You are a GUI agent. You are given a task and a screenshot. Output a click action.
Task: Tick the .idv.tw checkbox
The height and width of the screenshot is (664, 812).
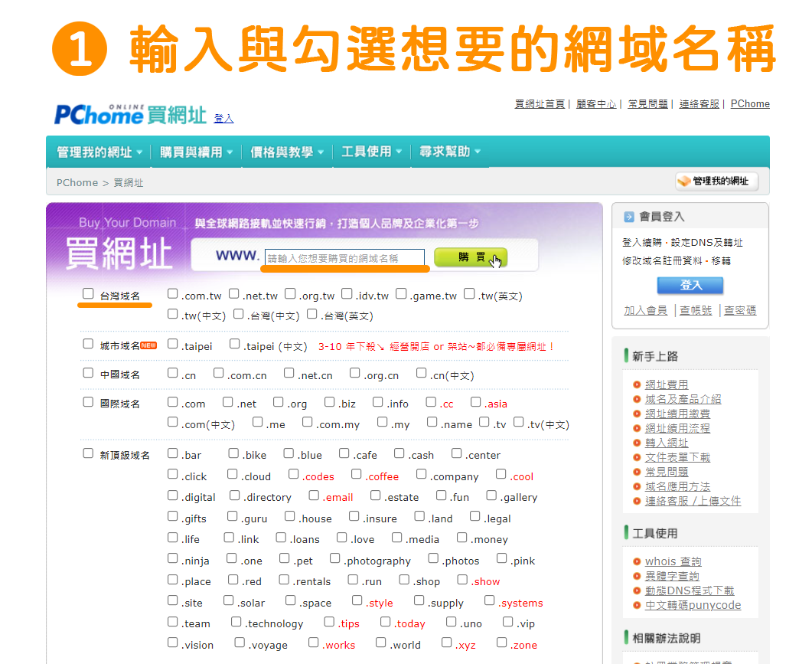(x=347, y=294)
